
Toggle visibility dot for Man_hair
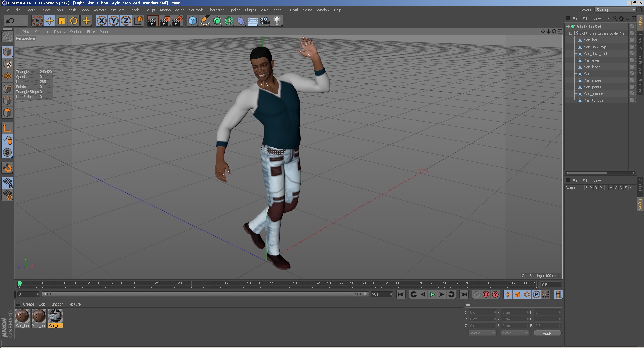(631, 40)
